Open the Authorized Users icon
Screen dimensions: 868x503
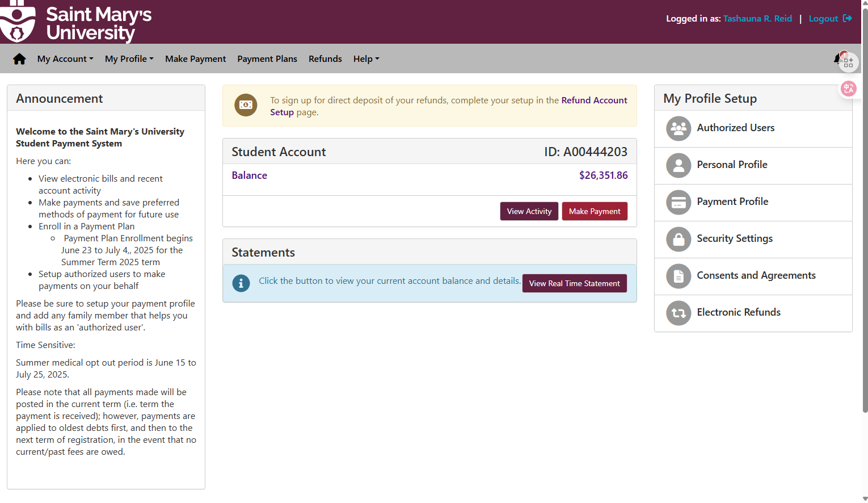click(x=679, y=128)
